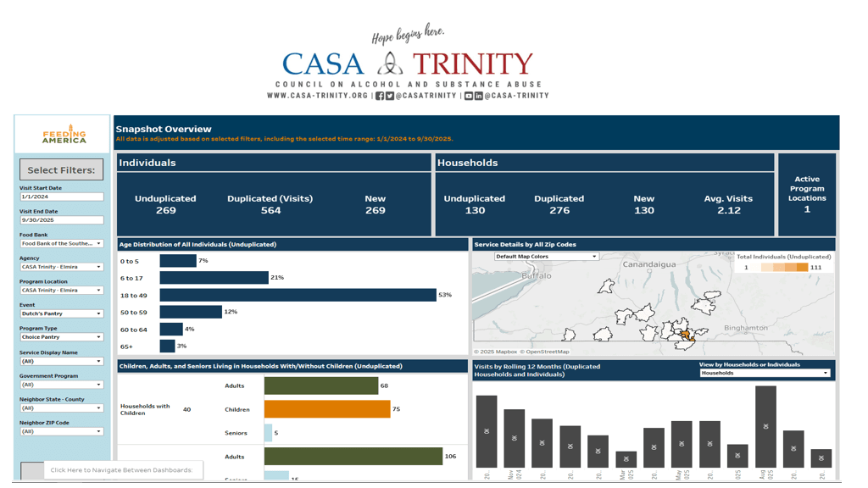Select the 18 to 49 age bar
Screen dimensions: 868x488
click(298, 295)
